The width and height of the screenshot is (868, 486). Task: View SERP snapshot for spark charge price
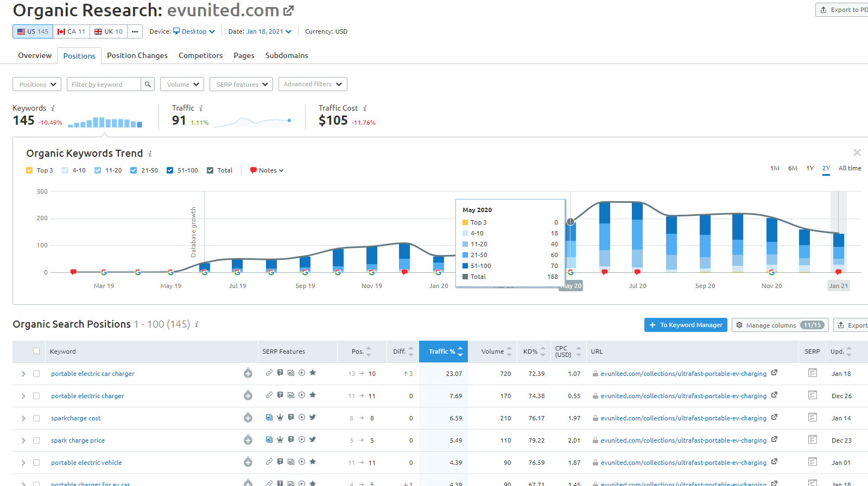point(813,439)
